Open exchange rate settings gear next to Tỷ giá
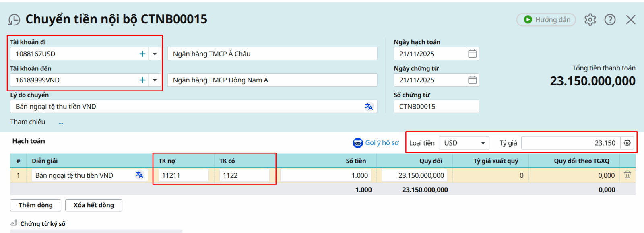This screenshot has height=233, width=644. [x=627, y=143]
